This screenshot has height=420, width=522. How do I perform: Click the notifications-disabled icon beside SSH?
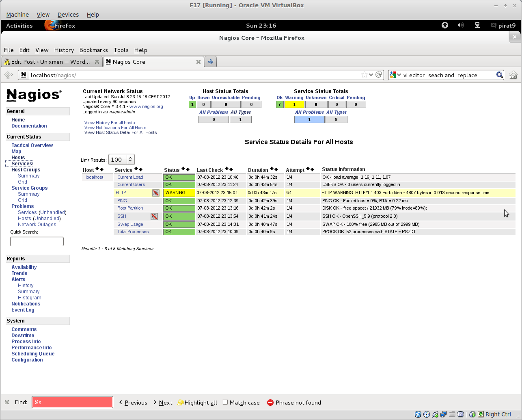tap(154, 216)
